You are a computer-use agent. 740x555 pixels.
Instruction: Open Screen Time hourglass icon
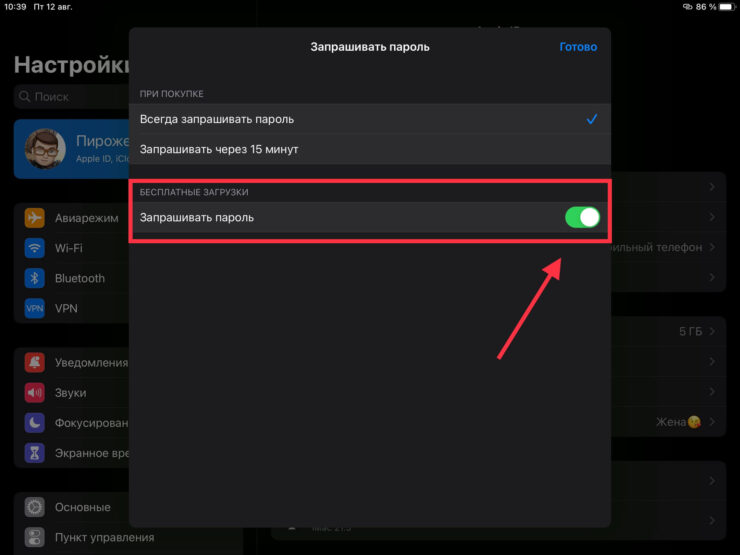(35, 453)
